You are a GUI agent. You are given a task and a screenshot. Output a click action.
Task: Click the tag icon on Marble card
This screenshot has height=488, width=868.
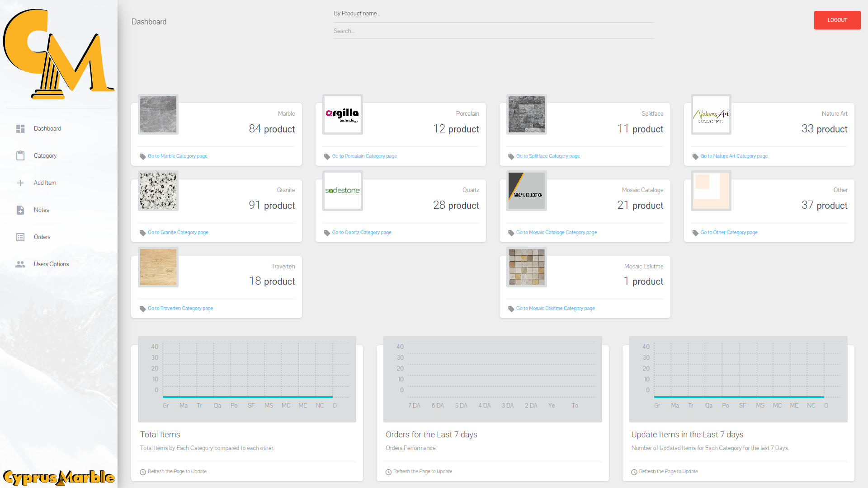click(x=143, y=156)
